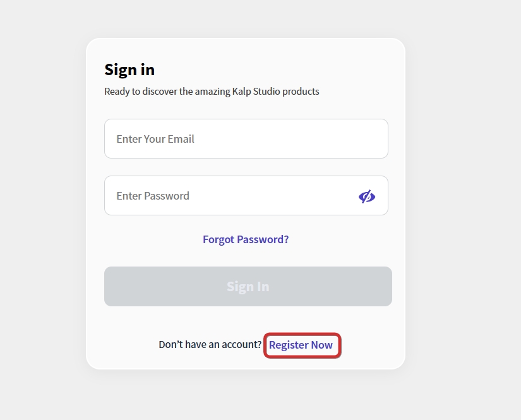Open the Forgot Password? link
The image size is (521, 420).
246,239
